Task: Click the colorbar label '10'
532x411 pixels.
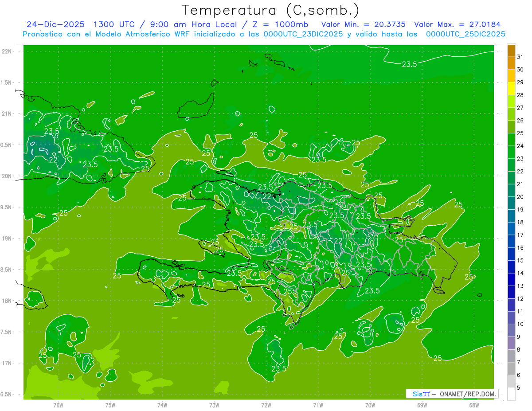Action: click(x=520, y=324)
